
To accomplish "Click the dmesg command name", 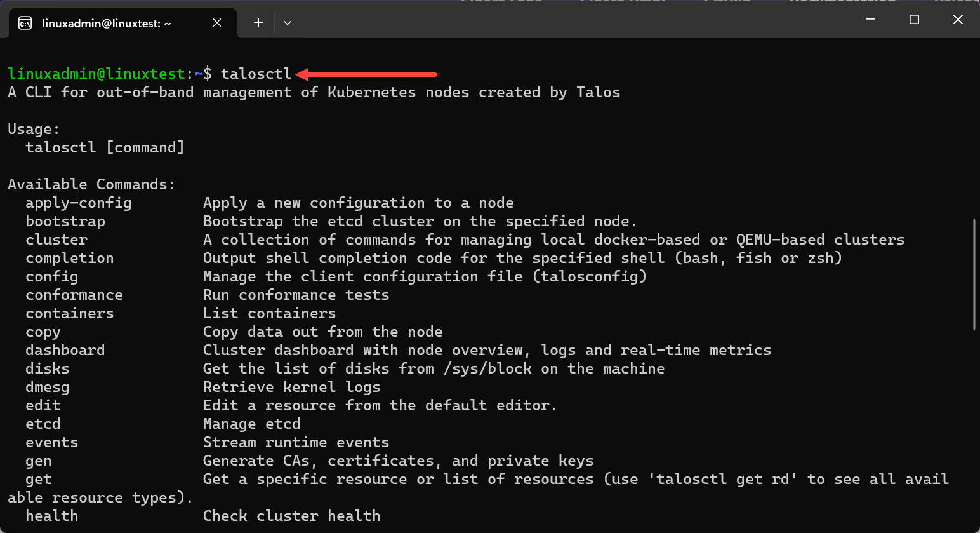I will [x=48, y=387].
